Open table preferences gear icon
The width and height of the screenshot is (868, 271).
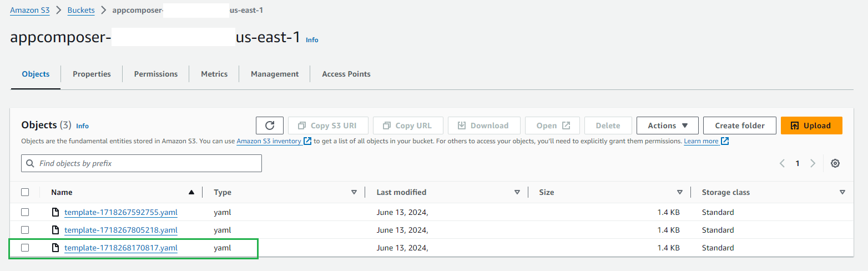tap(835, 163)
